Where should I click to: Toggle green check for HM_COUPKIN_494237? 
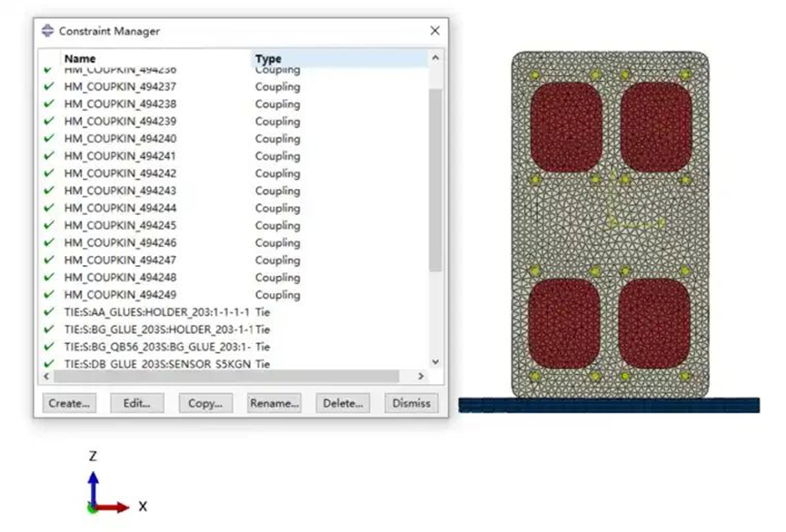[49, 86]
